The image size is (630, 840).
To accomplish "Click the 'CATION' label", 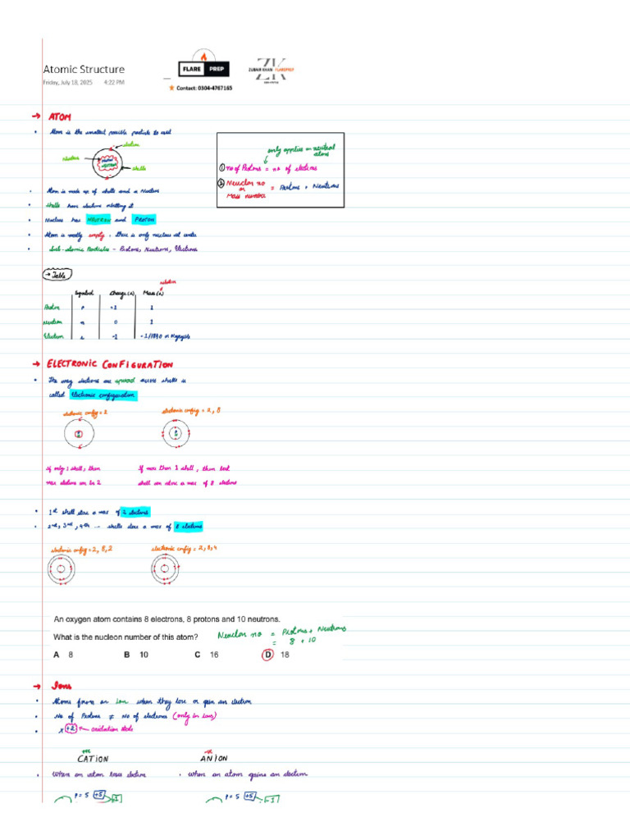I will [93, 759].
